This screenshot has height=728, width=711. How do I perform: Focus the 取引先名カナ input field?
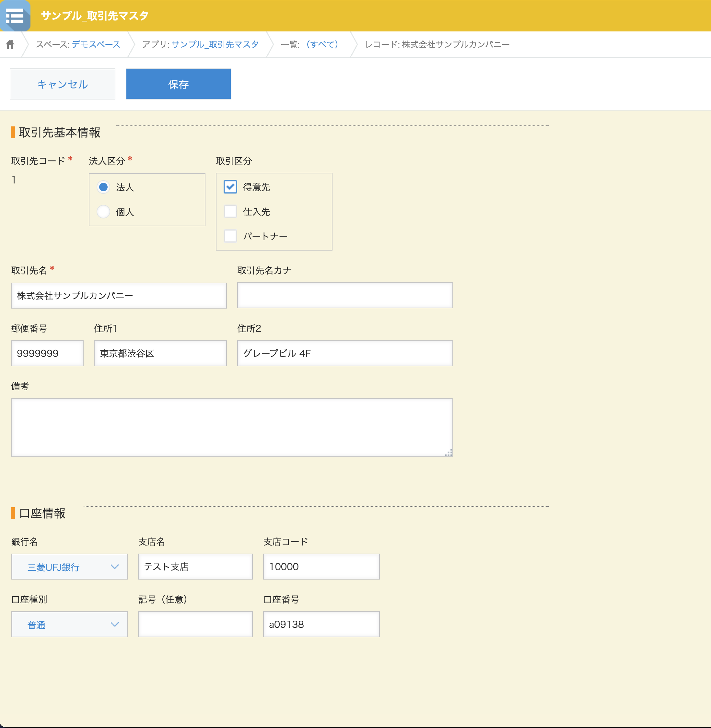pos(345,296)
